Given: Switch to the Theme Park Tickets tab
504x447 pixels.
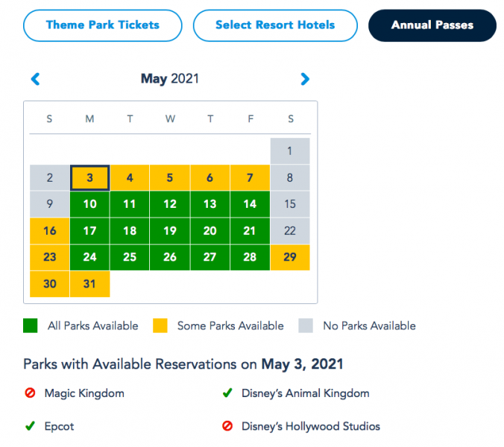Looking at the screenshot, I should [103, 25].
